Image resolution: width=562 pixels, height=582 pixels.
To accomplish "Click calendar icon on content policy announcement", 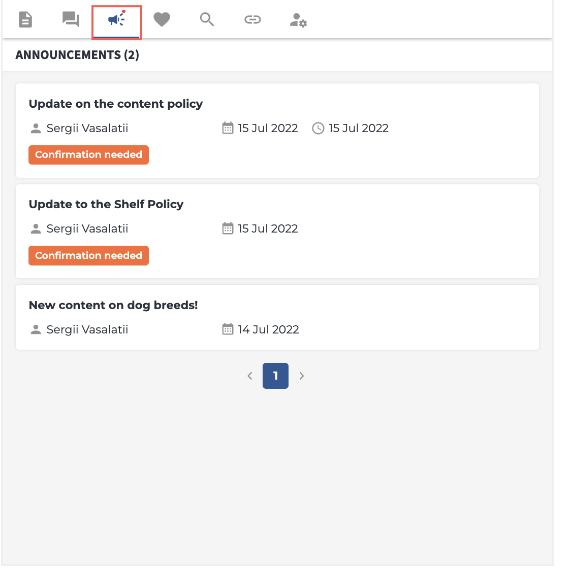I will coord(228,128).
